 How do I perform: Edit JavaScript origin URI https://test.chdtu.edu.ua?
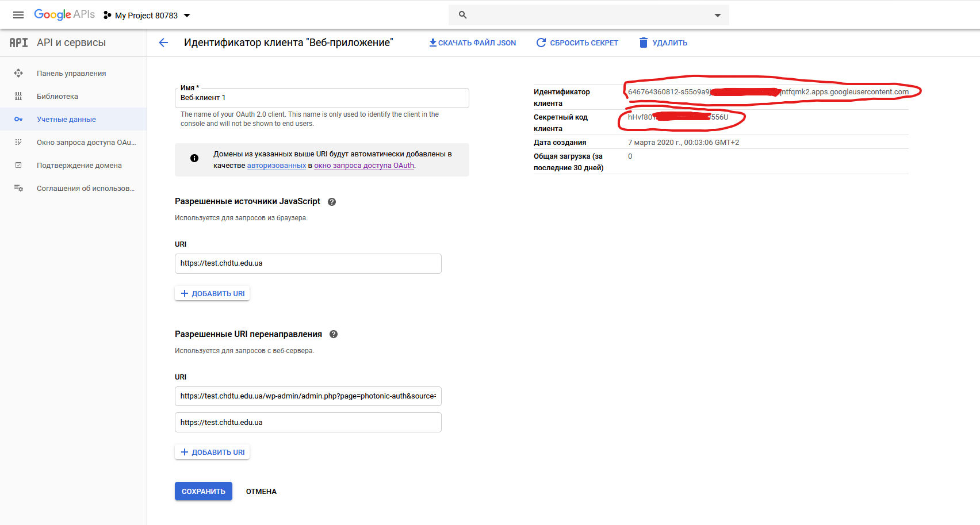click(x=308, y=263)
